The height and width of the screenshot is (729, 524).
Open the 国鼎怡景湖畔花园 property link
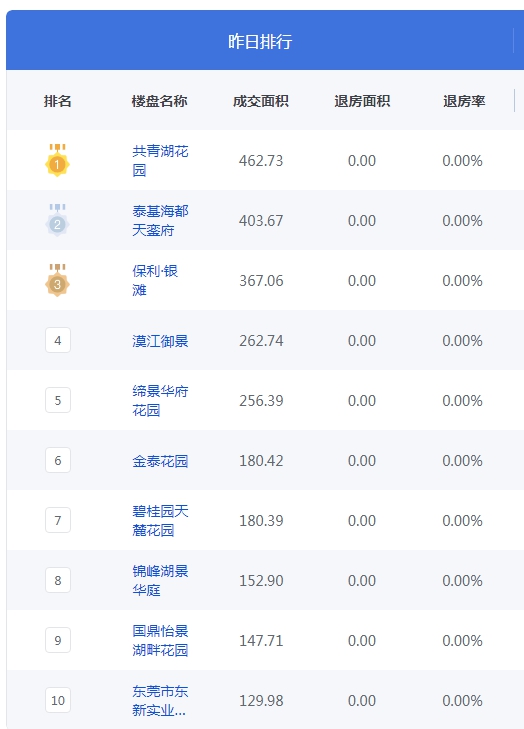tap(160, 640)
